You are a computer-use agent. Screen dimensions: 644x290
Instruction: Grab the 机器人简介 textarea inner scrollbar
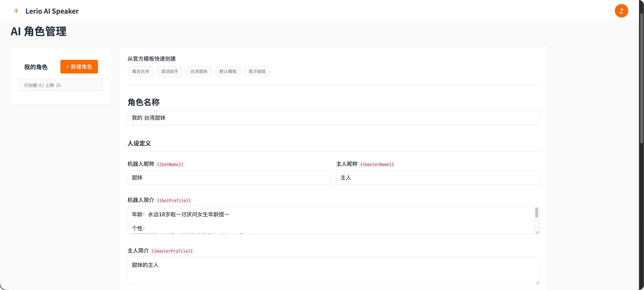point(536,213)
